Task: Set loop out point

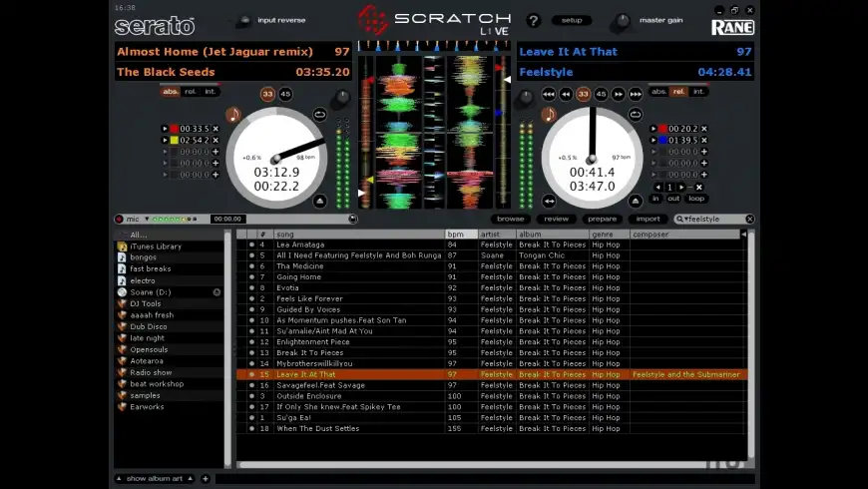Action: 673,199
